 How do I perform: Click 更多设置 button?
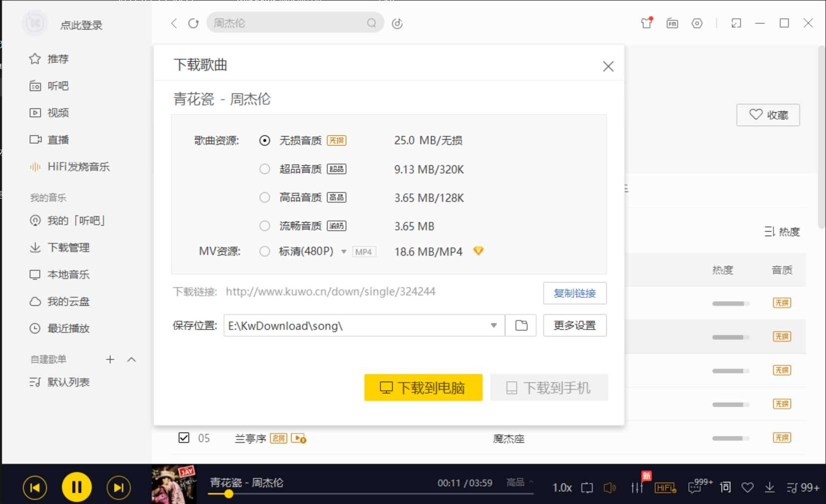(x=575, y=325)
